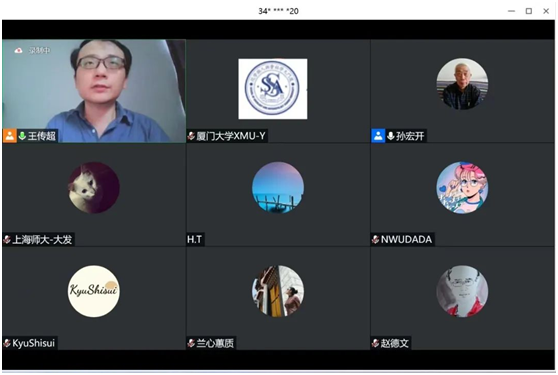Select 孙宏开's round profile photo

(462, 84)
